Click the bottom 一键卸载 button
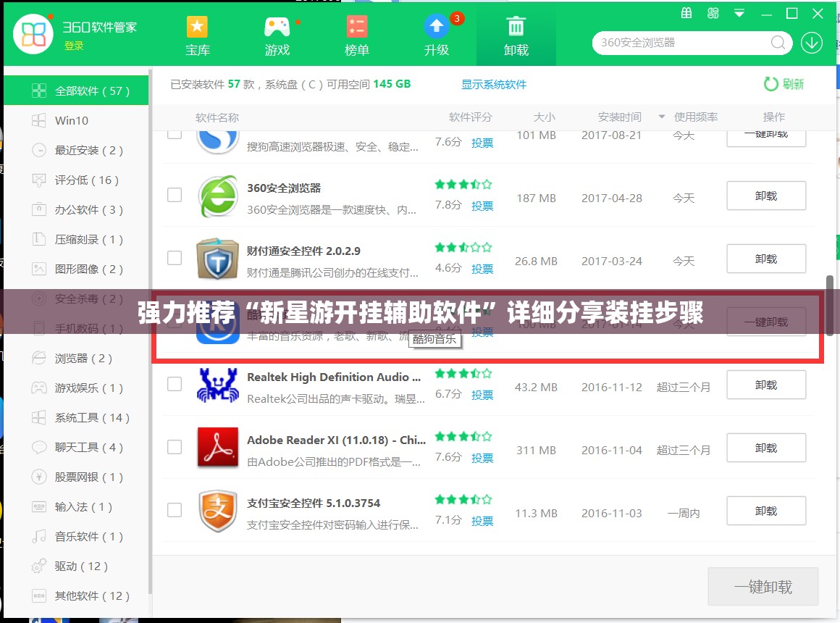Viewport: 840px width, 623px height. 763,587
